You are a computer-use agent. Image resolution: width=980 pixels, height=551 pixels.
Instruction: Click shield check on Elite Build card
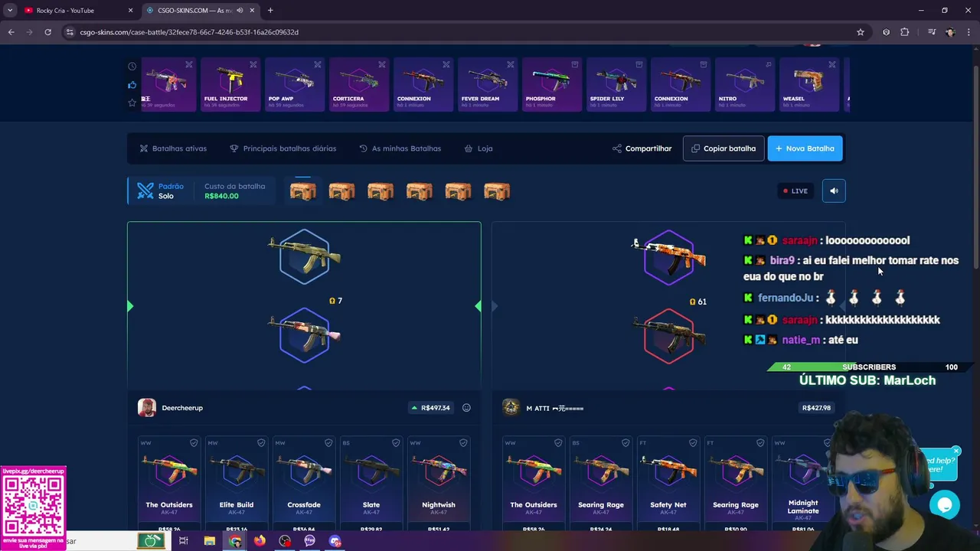pos(261,442)
